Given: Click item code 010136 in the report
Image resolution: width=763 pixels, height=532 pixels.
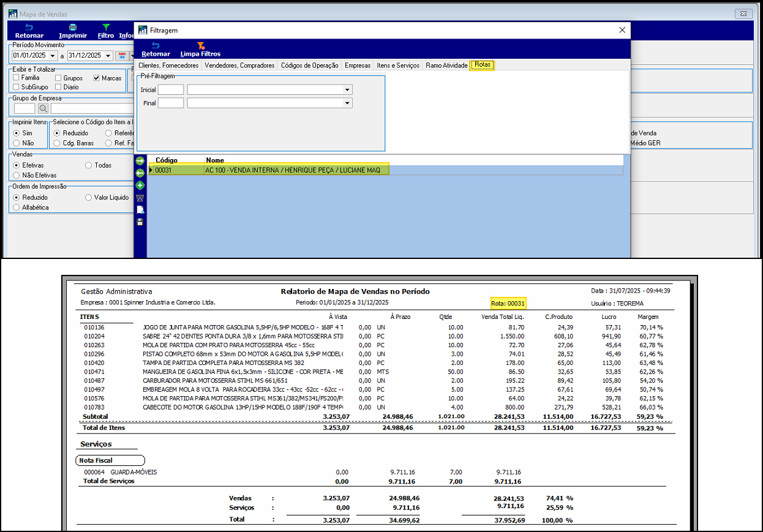Looking at the screenshot, I should tap(93, 328).
